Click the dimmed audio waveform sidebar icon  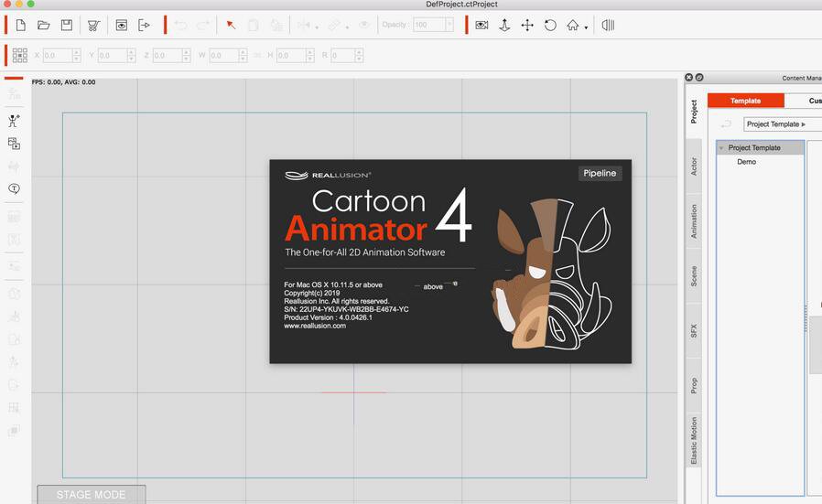coord(14,166)
